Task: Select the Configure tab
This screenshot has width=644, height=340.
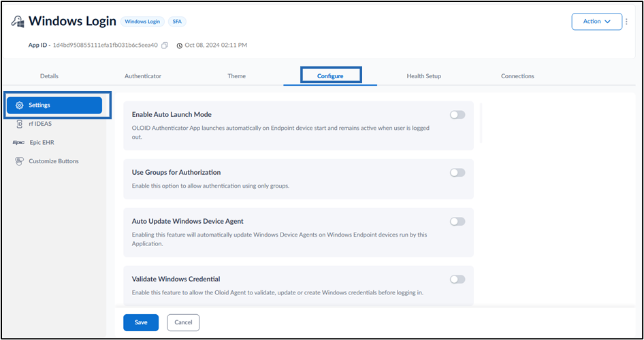Action: pos(330,76)
